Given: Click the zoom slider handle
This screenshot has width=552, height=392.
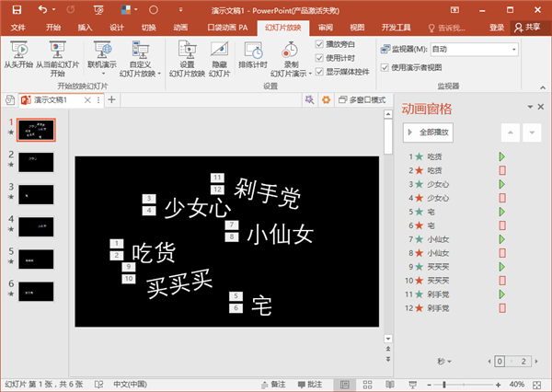Looking at the screenshot, I should [x=444, y=385].
